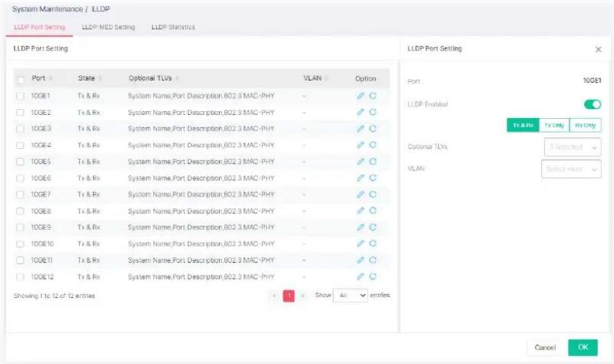Open the Optional TLVs dropdown
This screenshot has width=614, height=364.
(x=572, y=147)
